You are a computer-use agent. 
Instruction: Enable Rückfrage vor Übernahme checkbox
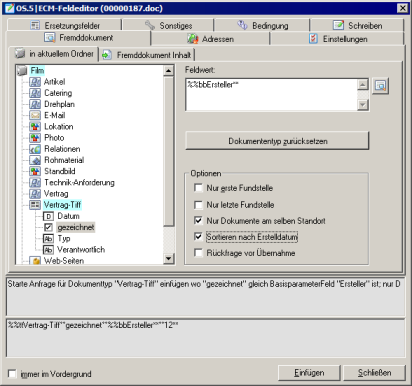[198, 253]
